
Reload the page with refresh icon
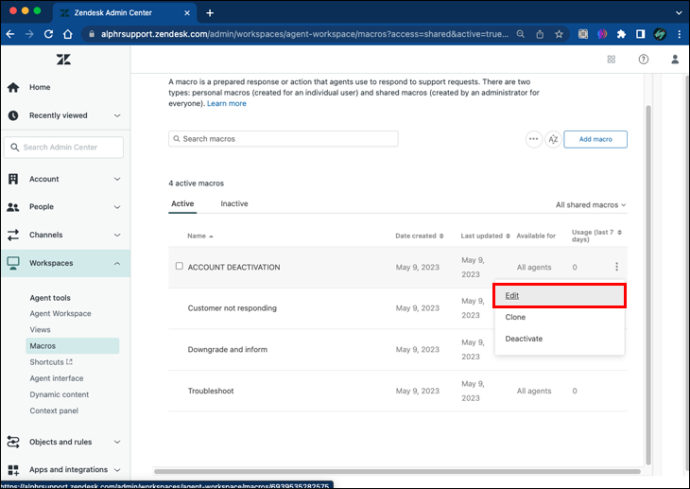(48, 34)
